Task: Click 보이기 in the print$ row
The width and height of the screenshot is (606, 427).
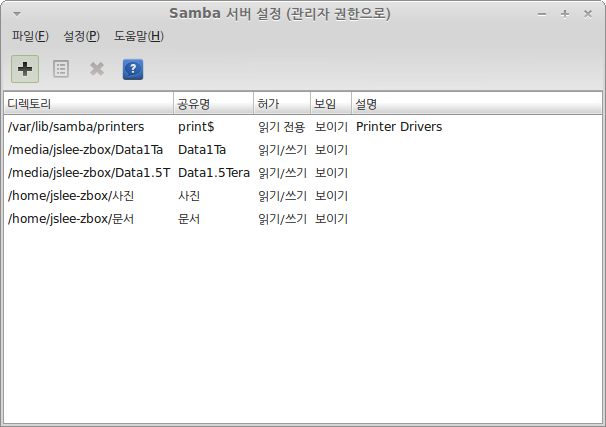Action: [331, 127]
